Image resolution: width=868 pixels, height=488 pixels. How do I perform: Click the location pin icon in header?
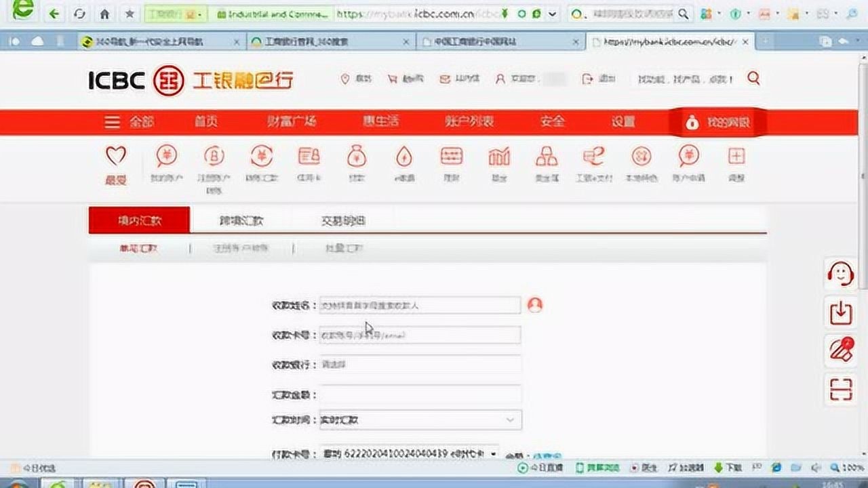pyautogui.click(x=344, y=79)
